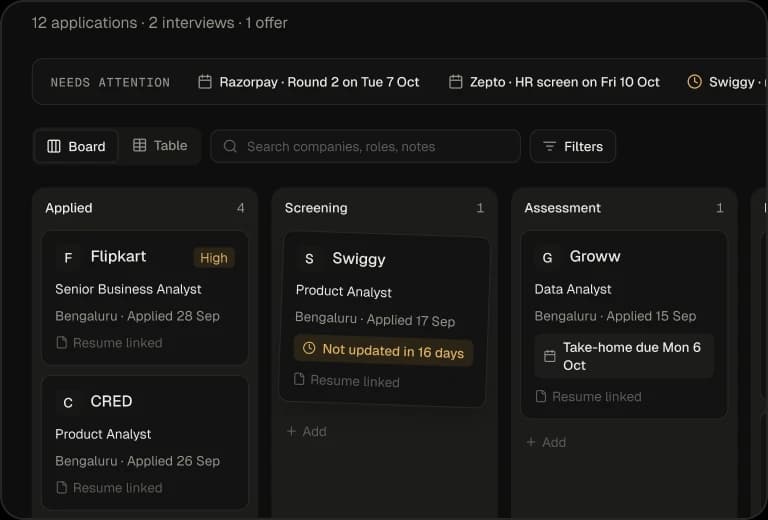Click the Screening column header

coord(316,208)
